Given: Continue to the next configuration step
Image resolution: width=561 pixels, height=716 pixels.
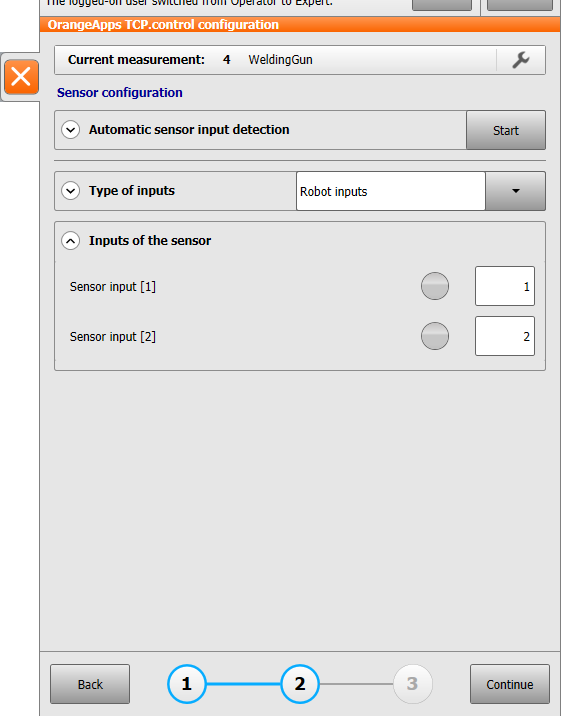Looking at the screenshot, I should click(x=510, y=684).
